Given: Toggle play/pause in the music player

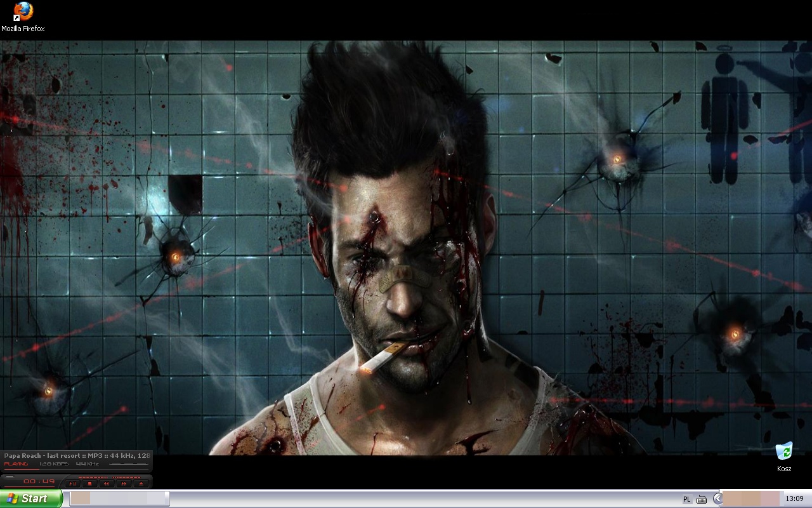Looking at the screenshot, I should 73,484.
